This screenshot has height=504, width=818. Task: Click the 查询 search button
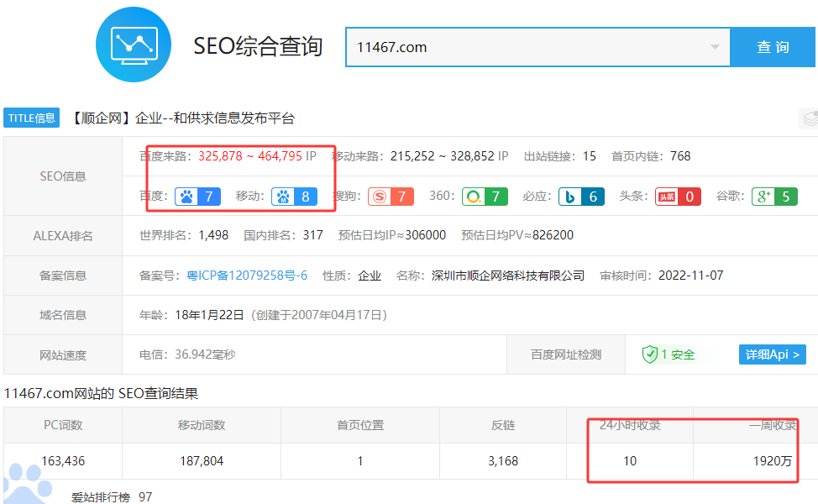click(x=773, y=47)
